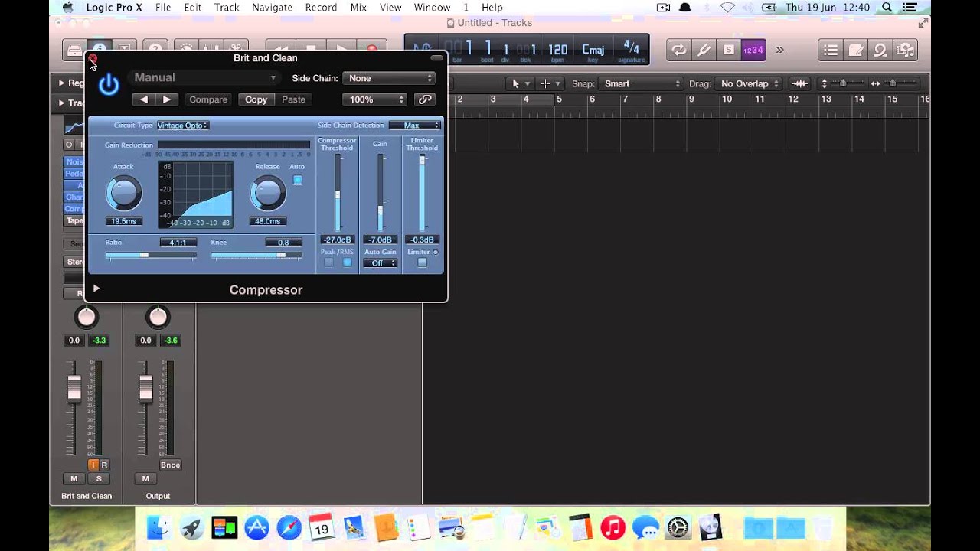
Task: Open the Loop Browser
Action: click(880, 51)
